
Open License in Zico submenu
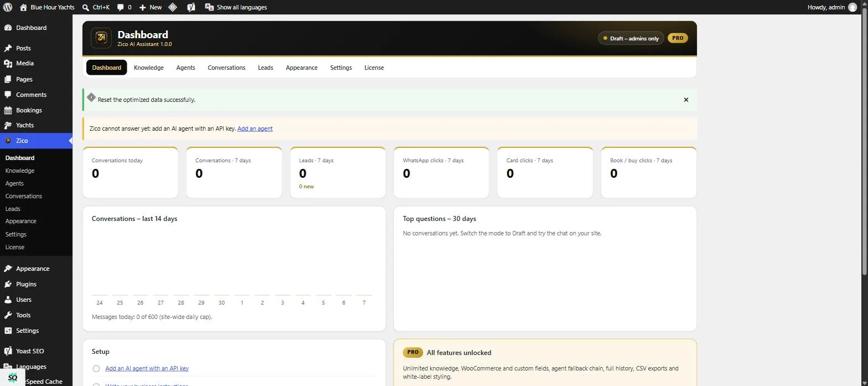click(x=15, y=247)
